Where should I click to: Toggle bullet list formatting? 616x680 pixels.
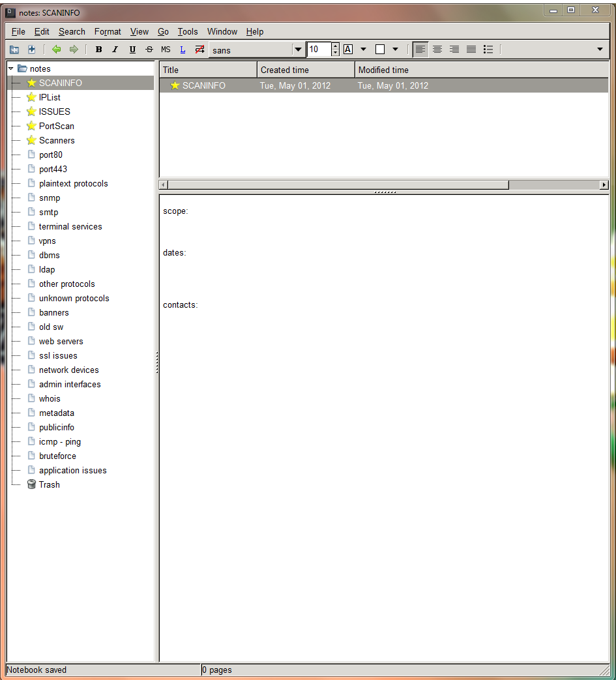488,50
